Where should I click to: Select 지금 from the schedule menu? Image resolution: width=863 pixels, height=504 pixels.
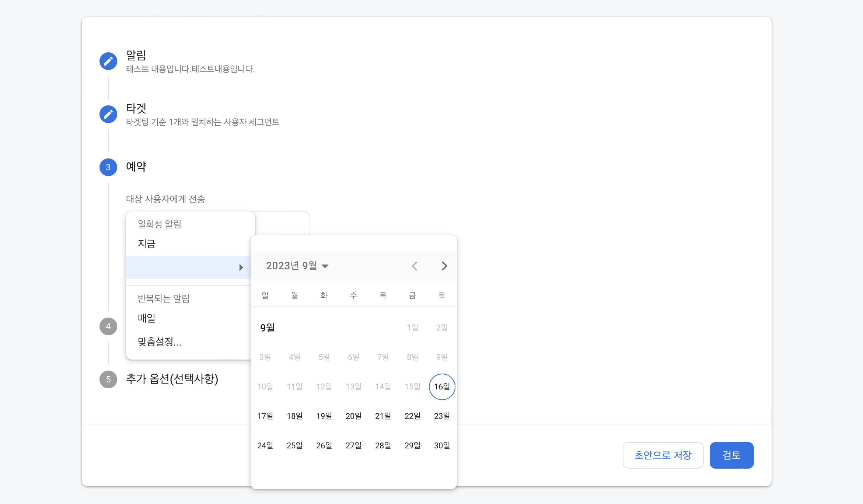147,244
